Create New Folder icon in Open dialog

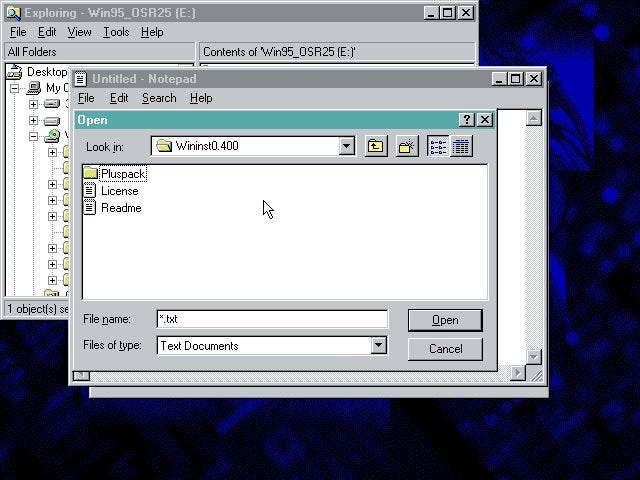tap(407, 146)
